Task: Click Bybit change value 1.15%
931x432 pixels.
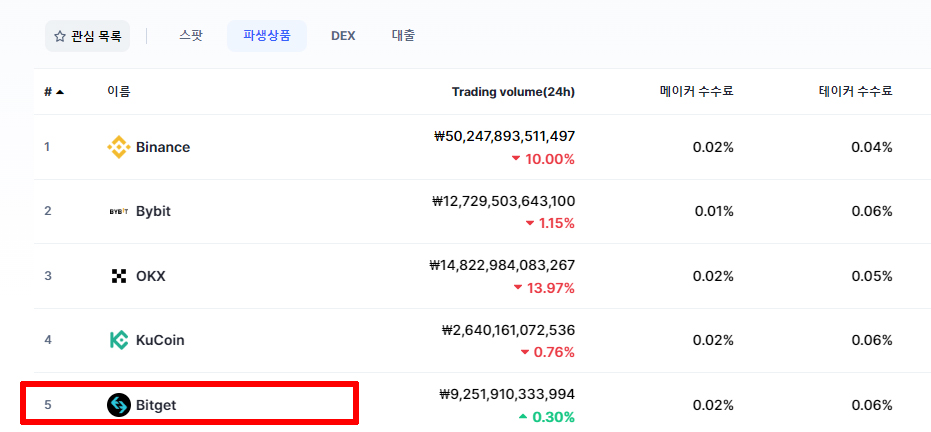Action: (556, 224)
